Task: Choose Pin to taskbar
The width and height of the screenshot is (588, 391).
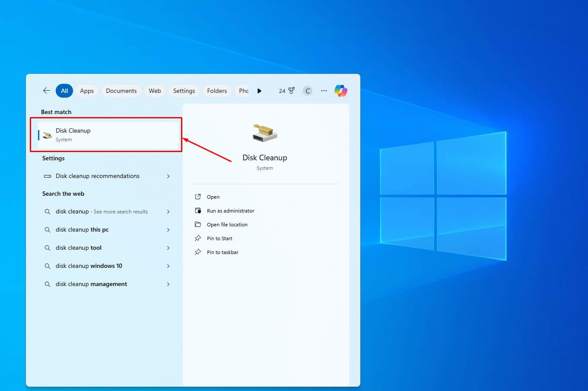Action: click(x=222, y=252)
